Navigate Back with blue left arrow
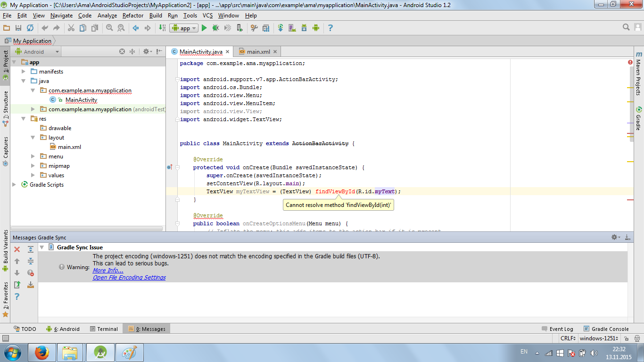This screenshot has height=362, width=644. point(136,28)
